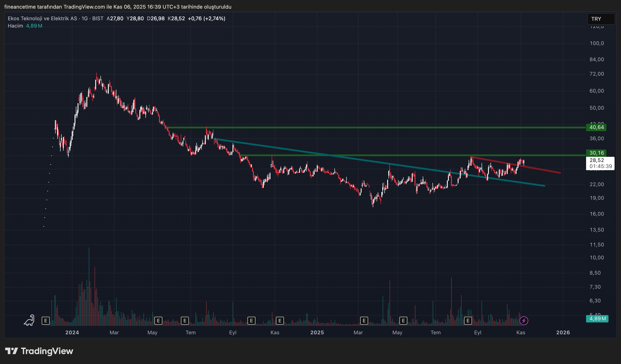Click the green 30,16 price label
The image size is (621, 364).
pos(596,153)
